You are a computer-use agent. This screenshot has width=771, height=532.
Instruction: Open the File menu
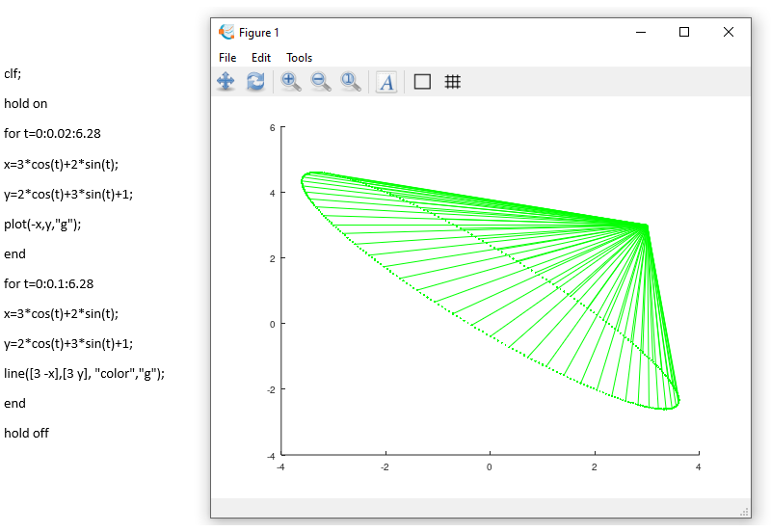point(227,58)
